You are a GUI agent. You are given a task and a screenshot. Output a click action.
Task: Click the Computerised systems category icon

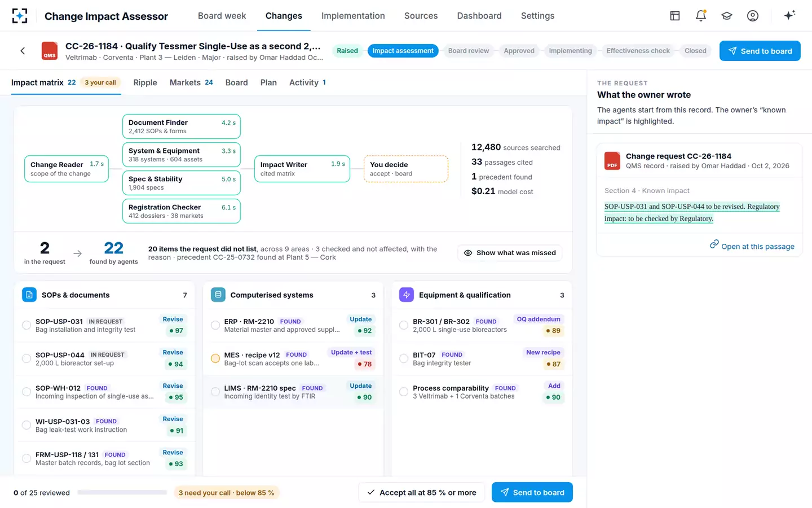pyautogui.click(x=218, y=295)
